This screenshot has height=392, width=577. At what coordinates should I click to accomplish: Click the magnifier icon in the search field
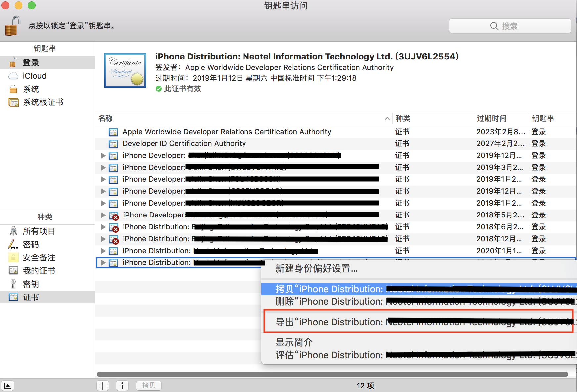(494, 26)
